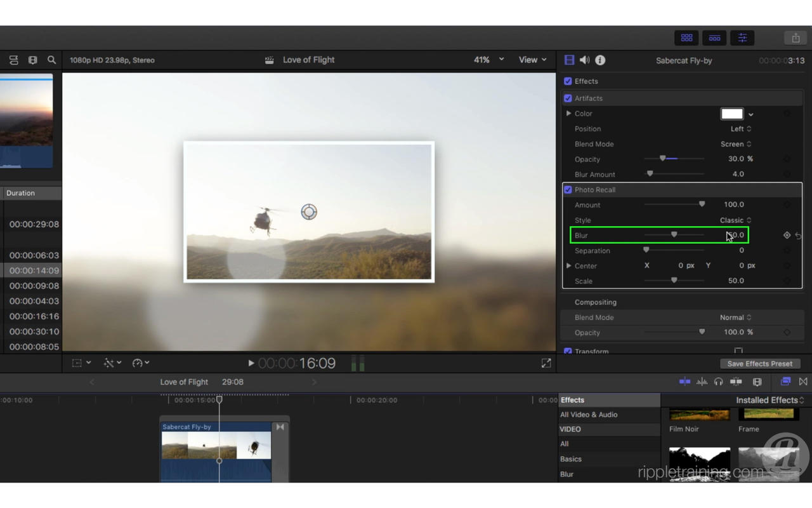Toggle audio skimming waveform icon

[702, 382]
